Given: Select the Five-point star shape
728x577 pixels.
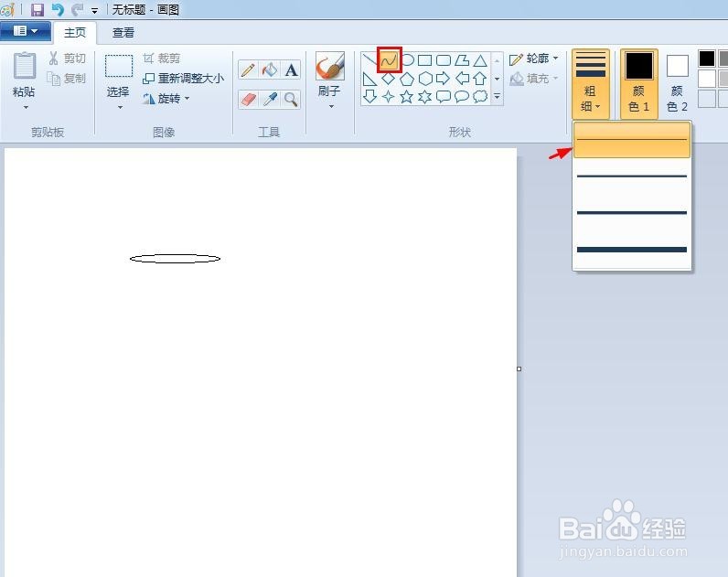Looking at the screenshot, I should pyautogui.click(x=407, y=96).
